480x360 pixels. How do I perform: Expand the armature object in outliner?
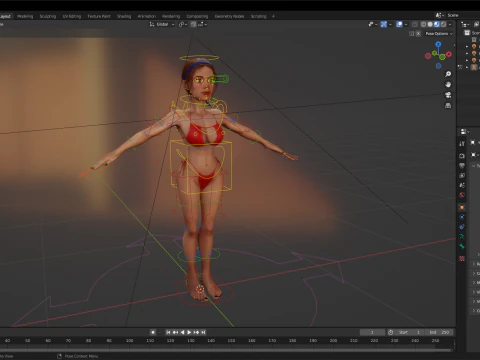[x=467, y=67]
